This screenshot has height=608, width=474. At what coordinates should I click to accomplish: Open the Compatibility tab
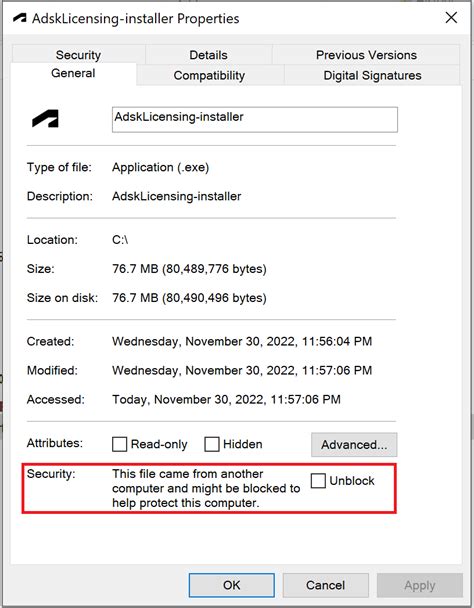click(209, 75)
